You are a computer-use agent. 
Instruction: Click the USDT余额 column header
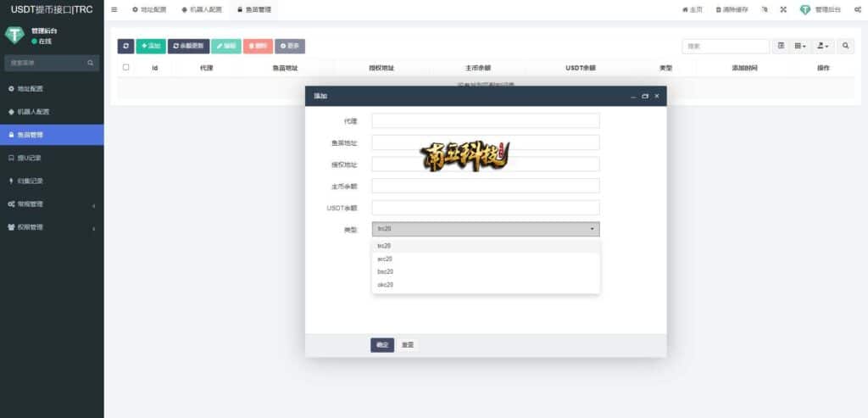581,68
